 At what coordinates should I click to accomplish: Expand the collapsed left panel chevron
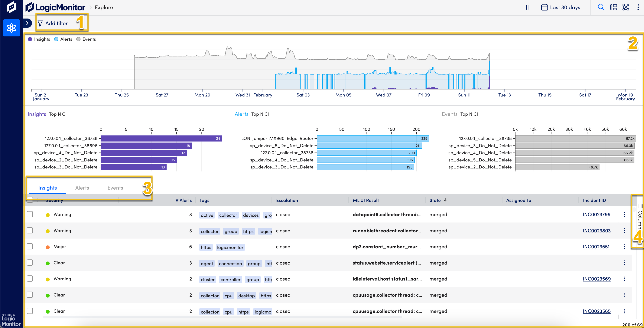pyautogui.click(x=27, y=23)
